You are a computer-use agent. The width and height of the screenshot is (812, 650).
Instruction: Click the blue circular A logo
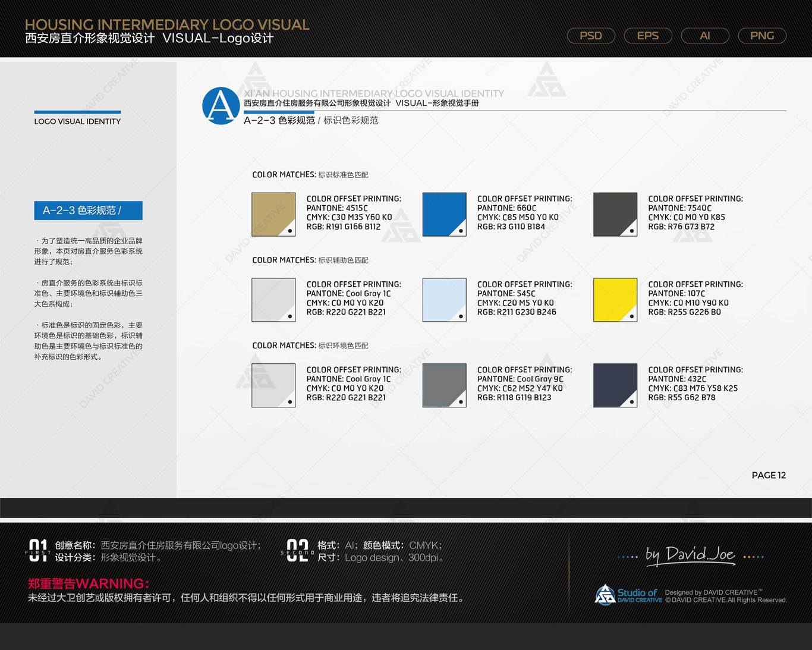pyautogui.click(x=221, y=106)
